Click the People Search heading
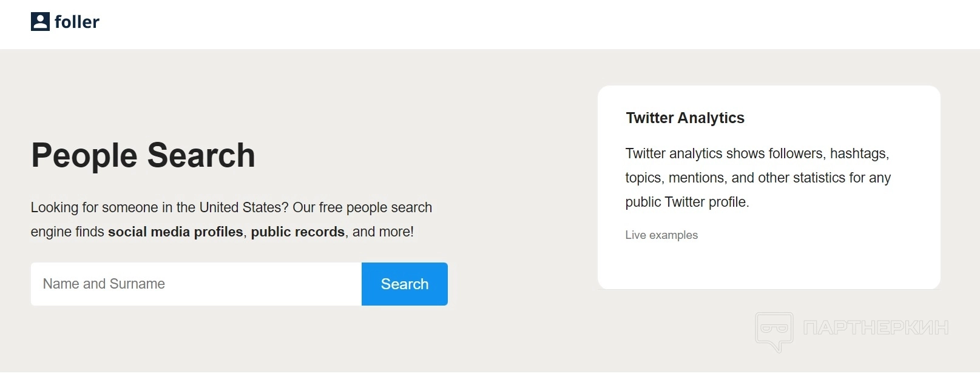 point(143,155)
